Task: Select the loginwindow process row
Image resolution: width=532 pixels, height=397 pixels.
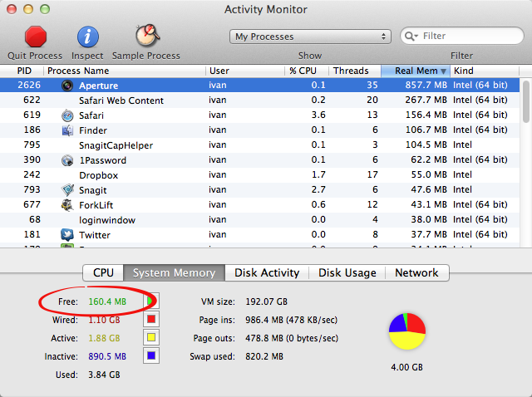Action: [x=259, y=220]
